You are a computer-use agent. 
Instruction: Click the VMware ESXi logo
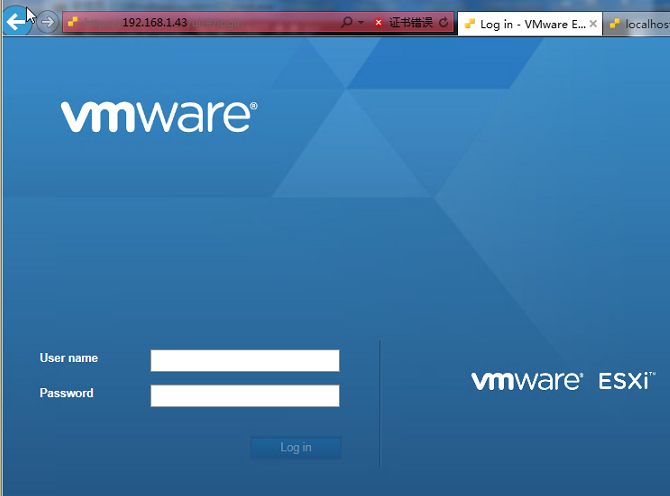click(x=563, y=381)
